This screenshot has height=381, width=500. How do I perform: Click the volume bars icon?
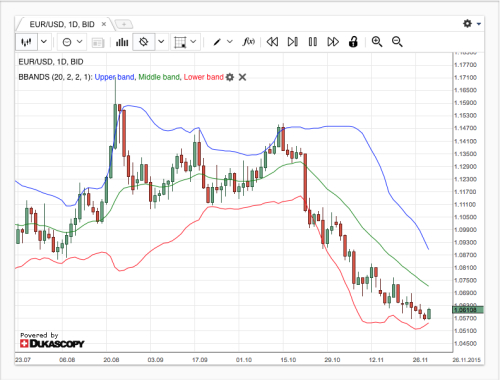(x=122, y=42)
